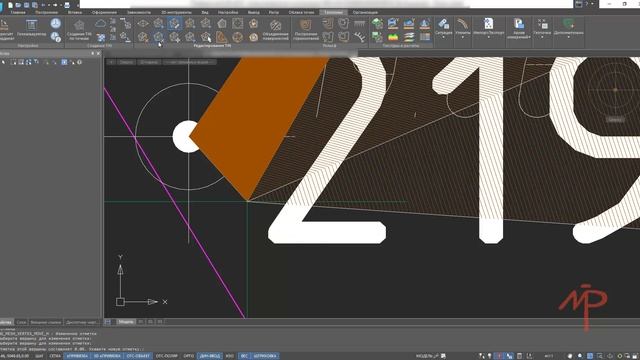This screenshot has width=640, height=360.
Task: Click the grey table grid icon in Посадка и расчеты group
Action: (x=424, y=37)
